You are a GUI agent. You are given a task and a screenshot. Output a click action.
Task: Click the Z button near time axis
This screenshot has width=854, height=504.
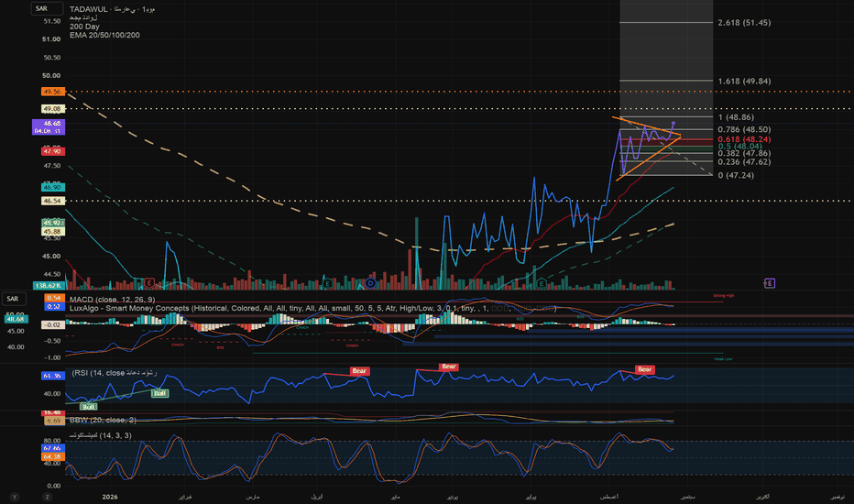coord(48,497)
